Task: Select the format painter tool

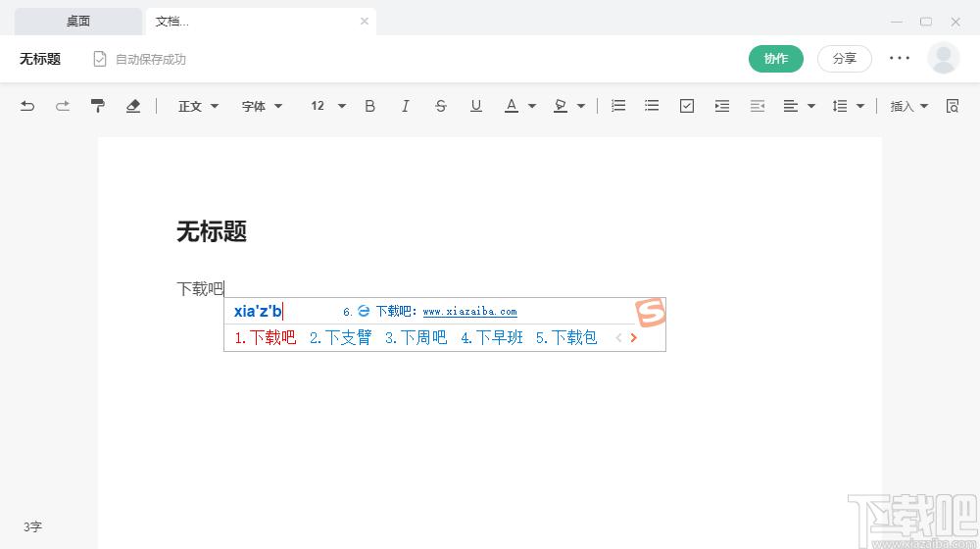Action: click(x=97, y=106)
